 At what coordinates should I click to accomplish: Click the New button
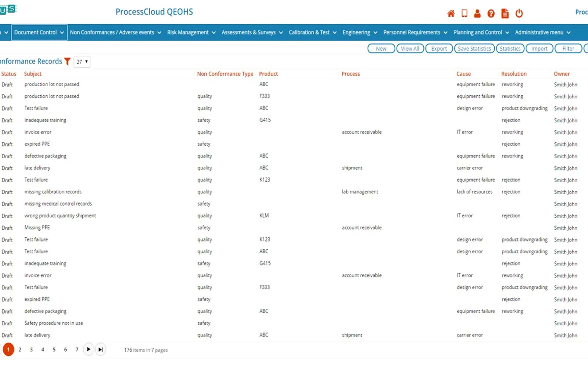point(381,49)
